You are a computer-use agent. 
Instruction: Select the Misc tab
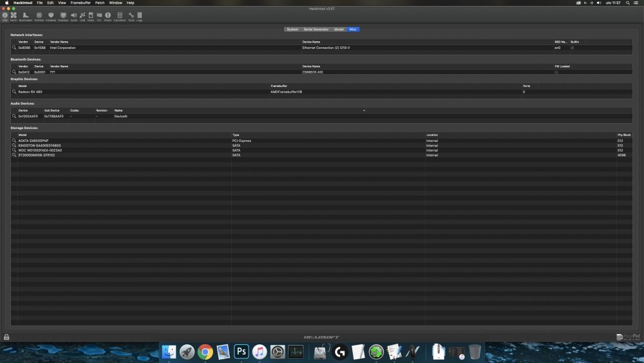[x=353, y=29]
